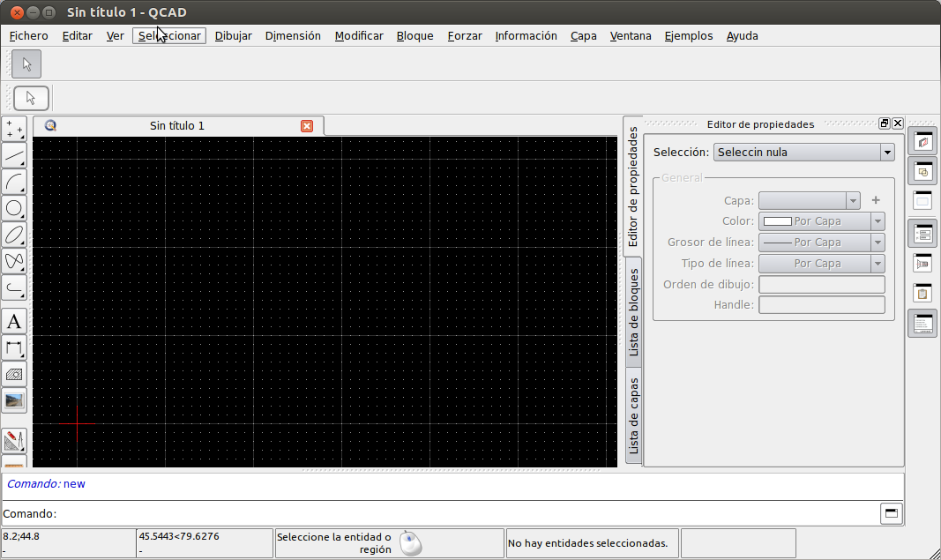This screenshot has height=560, width=941.
Task: Toggle the Command Line panel icon
Action: point(923,324)
